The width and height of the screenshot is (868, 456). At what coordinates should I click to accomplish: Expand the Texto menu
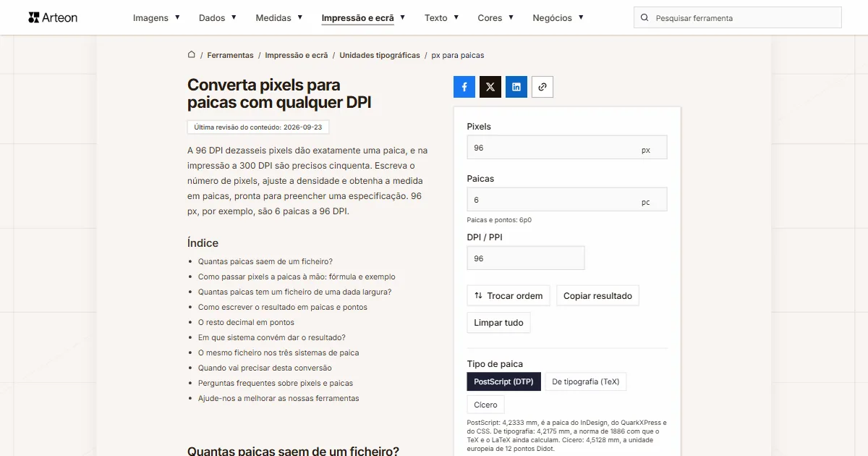point(441,18)
